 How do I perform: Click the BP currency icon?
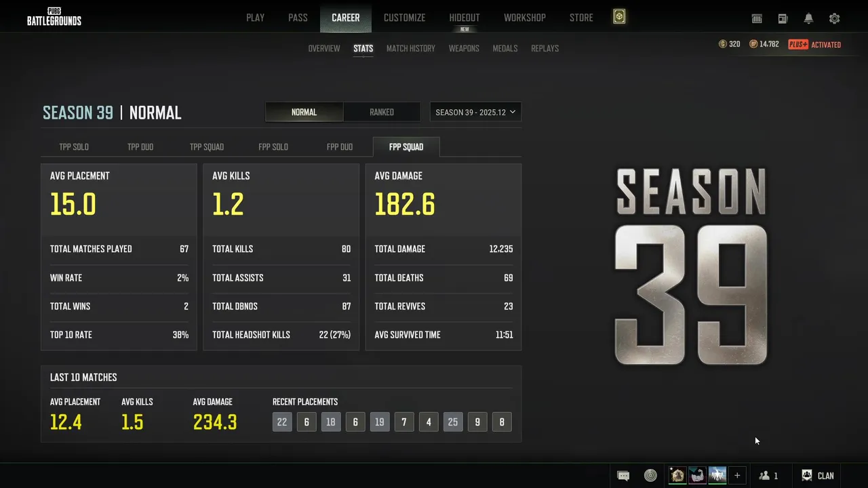point(753,44)
